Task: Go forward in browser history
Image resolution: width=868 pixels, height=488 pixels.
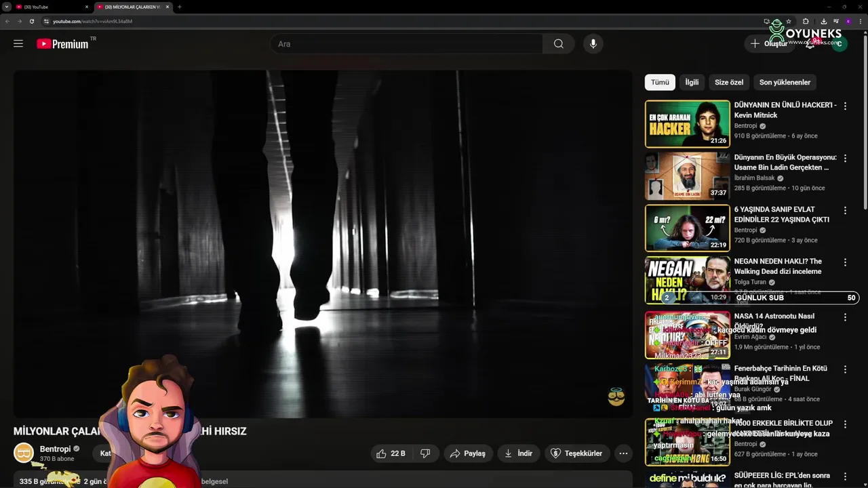Action: pyautogui.click(x=19, y=21)
